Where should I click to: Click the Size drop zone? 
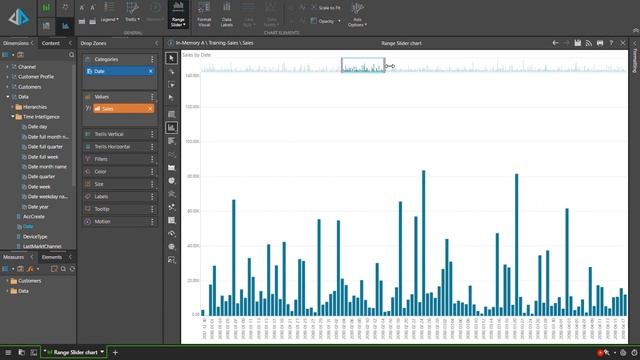click(x=120, y=184)
